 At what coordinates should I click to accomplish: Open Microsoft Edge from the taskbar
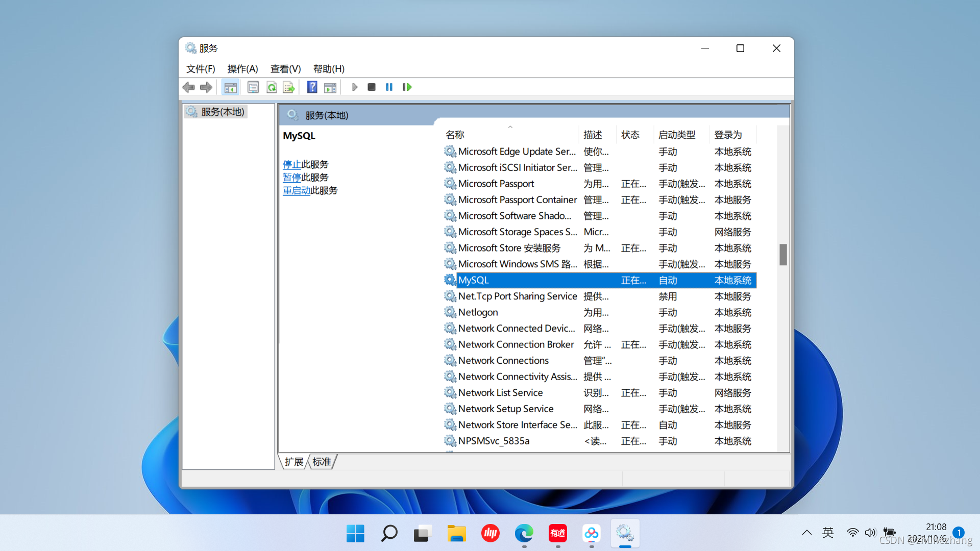click(524, 534)
